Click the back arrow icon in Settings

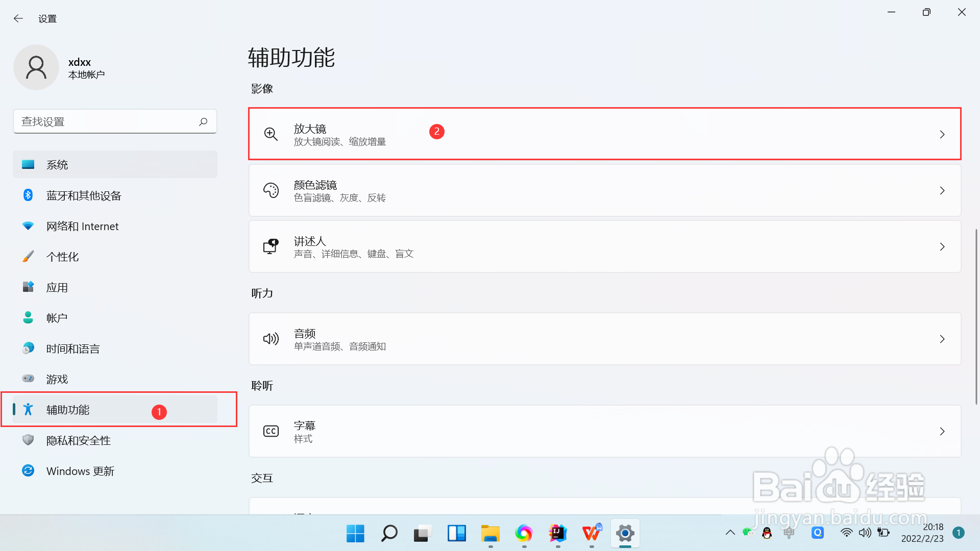(18, 19)
